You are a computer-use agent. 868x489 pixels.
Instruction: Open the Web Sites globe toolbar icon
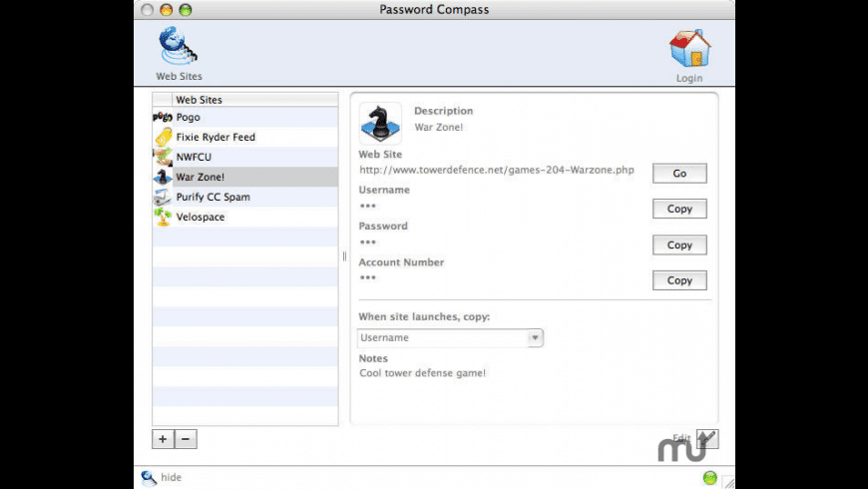tap(178, 47)
